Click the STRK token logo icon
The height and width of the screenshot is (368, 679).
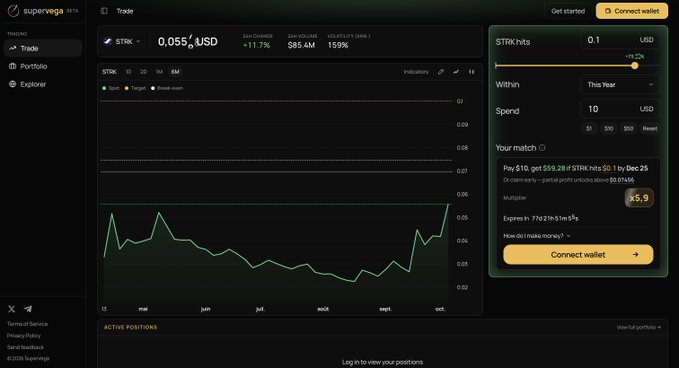point(108,42)
